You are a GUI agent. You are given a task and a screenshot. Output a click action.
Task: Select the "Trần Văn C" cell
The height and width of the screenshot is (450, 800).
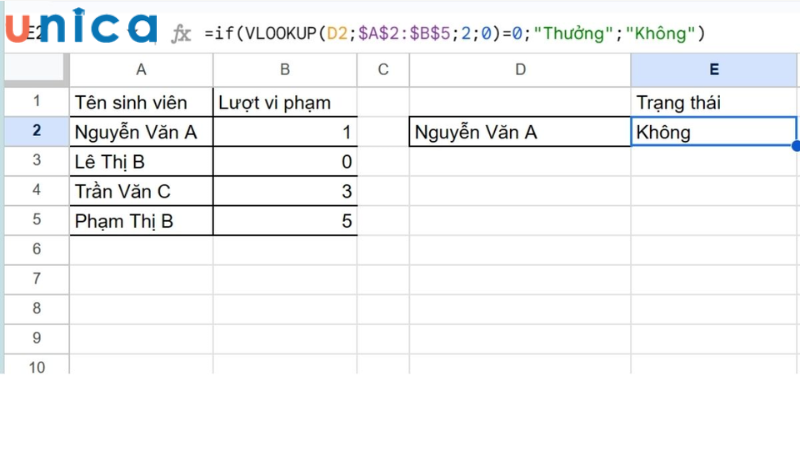coord(141,191)
